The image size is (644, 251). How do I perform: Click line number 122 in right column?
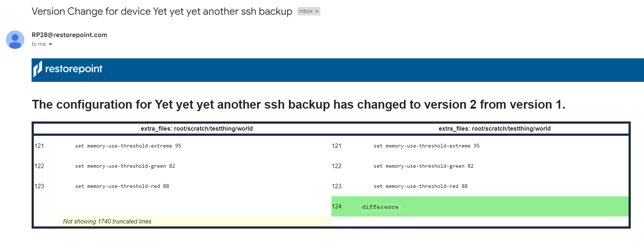[337, 166]
